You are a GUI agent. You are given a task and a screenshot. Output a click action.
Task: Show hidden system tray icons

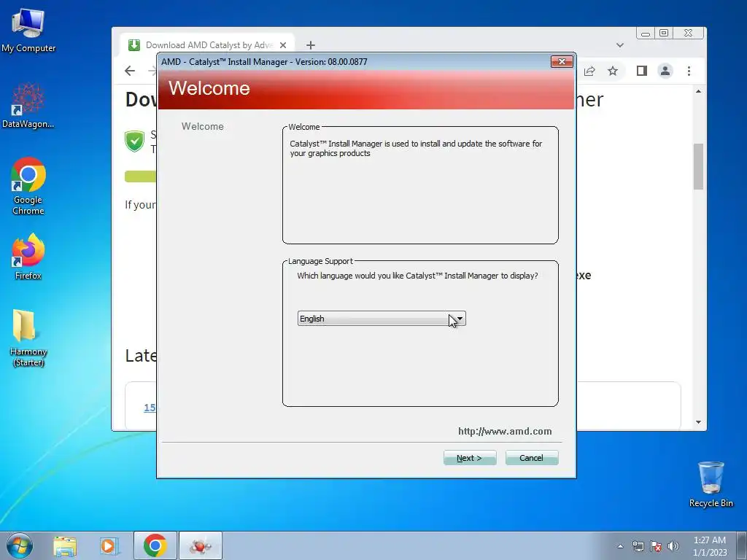tap(620, 546)
